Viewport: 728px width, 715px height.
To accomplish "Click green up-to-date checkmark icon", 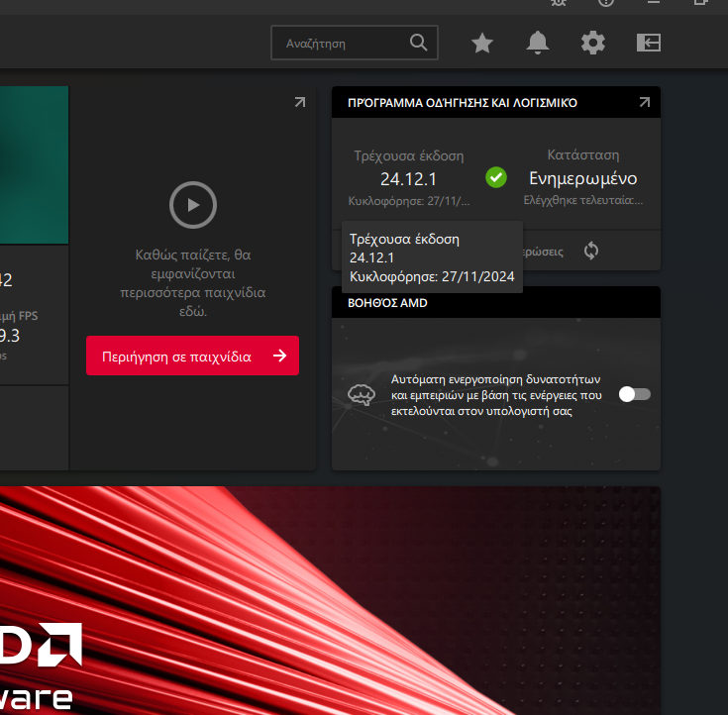I will click(x=496, y=177).
